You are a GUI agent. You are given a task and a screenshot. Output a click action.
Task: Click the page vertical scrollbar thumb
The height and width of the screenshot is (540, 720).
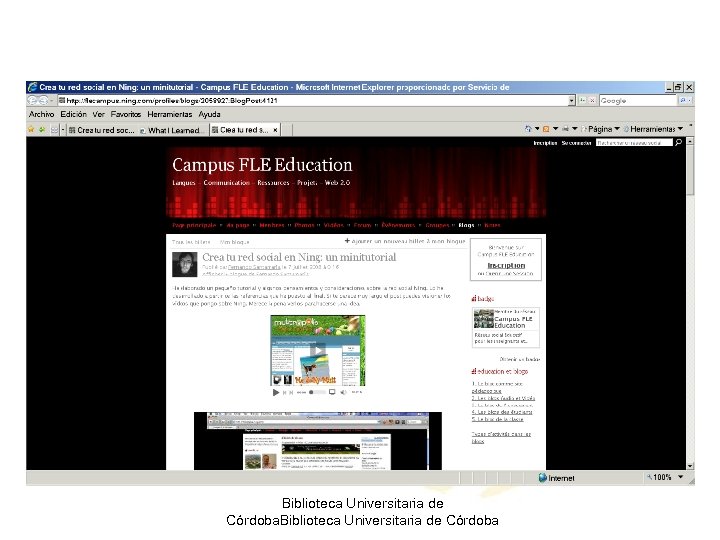click(x=690, y=170)
